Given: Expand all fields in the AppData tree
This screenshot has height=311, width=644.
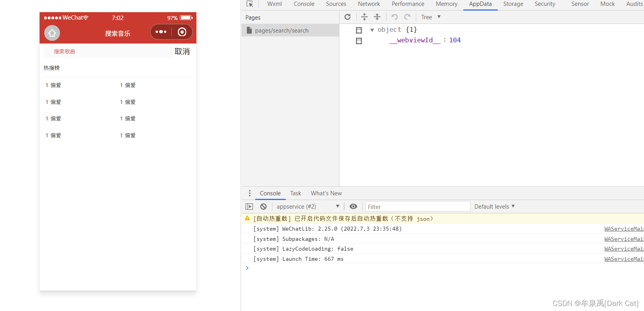Looking at the screenshot, I should (x=364, y=17).
